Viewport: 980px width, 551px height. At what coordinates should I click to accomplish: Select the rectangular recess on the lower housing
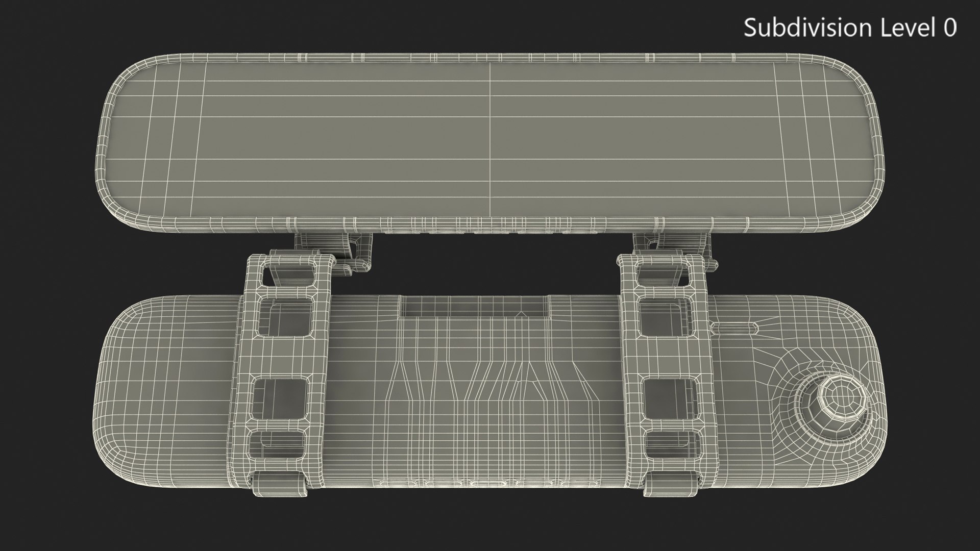474,306
